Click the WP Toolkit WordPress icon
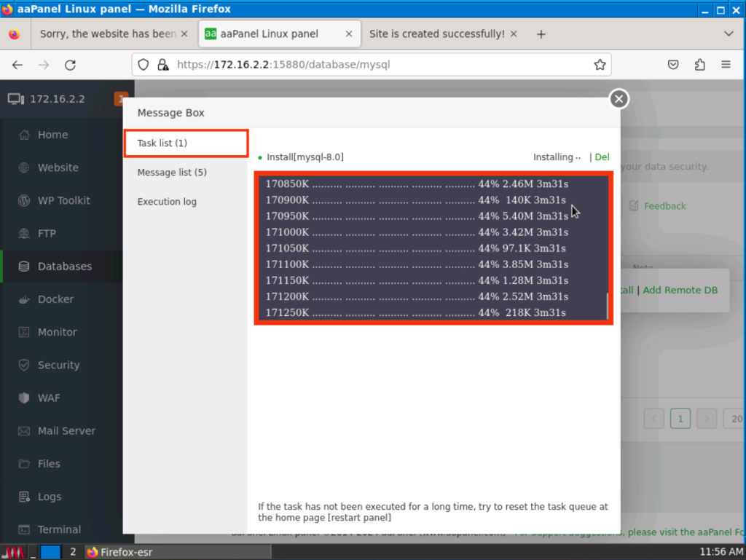746x560 pixels. [24, 200]
